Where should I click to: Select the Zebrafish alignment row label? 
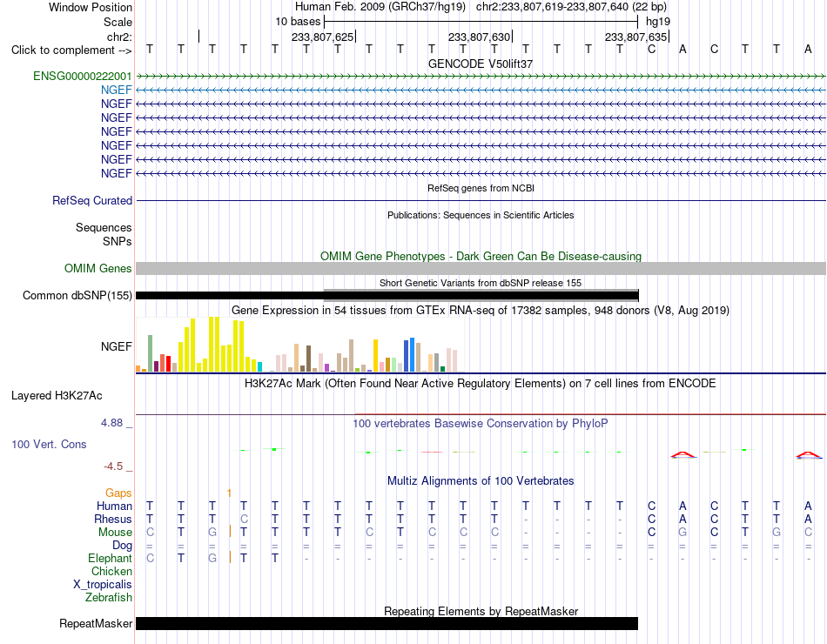109,598
